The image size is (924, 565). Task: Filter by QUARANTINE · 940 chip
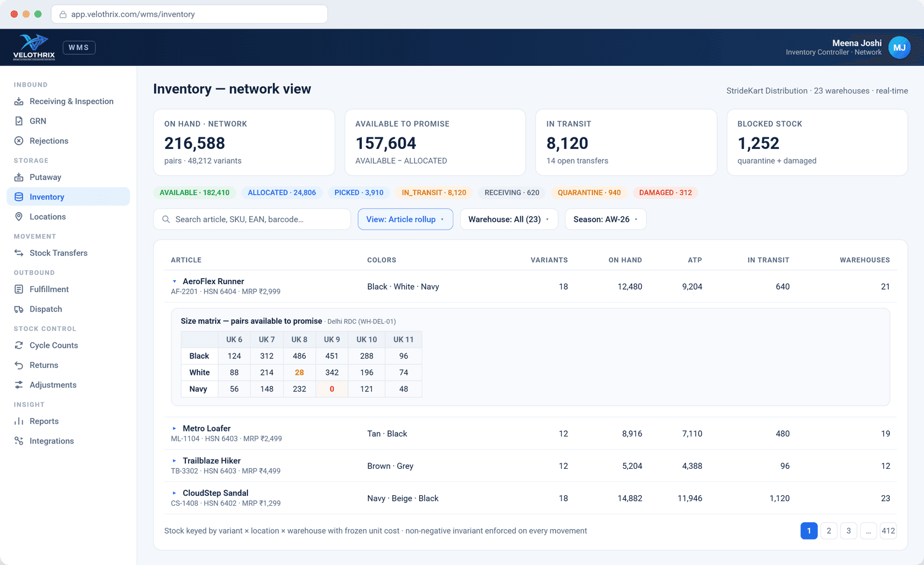(x=590, y=193)
